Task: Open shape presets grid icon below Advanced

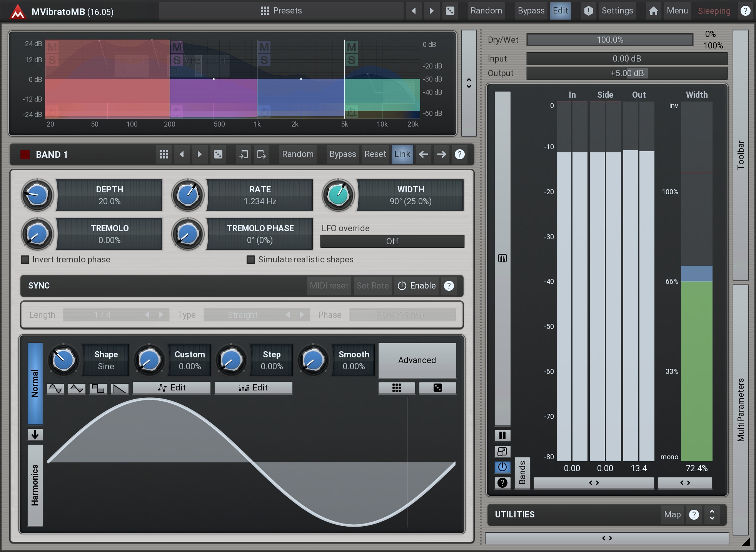Action: (397, 388)
